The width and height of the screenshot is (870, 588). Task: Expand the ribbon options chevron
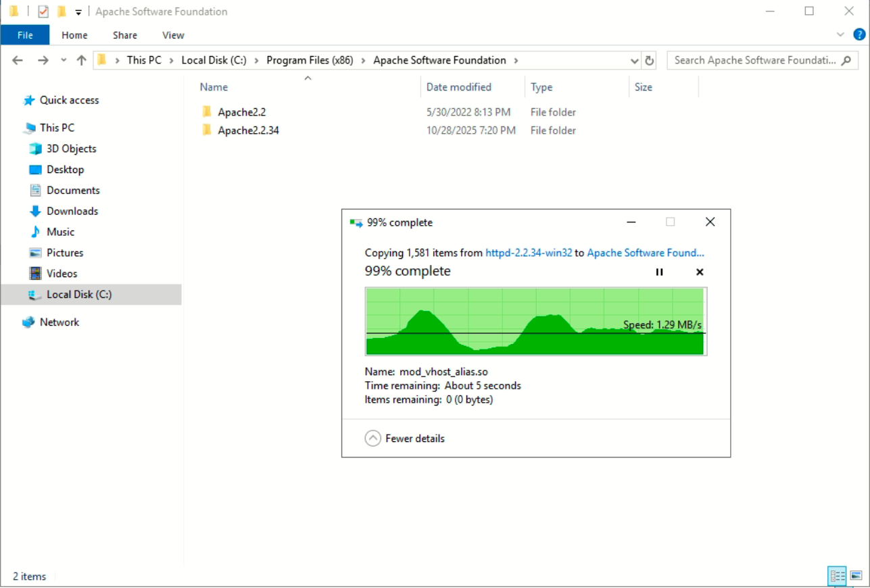[840, 34]
